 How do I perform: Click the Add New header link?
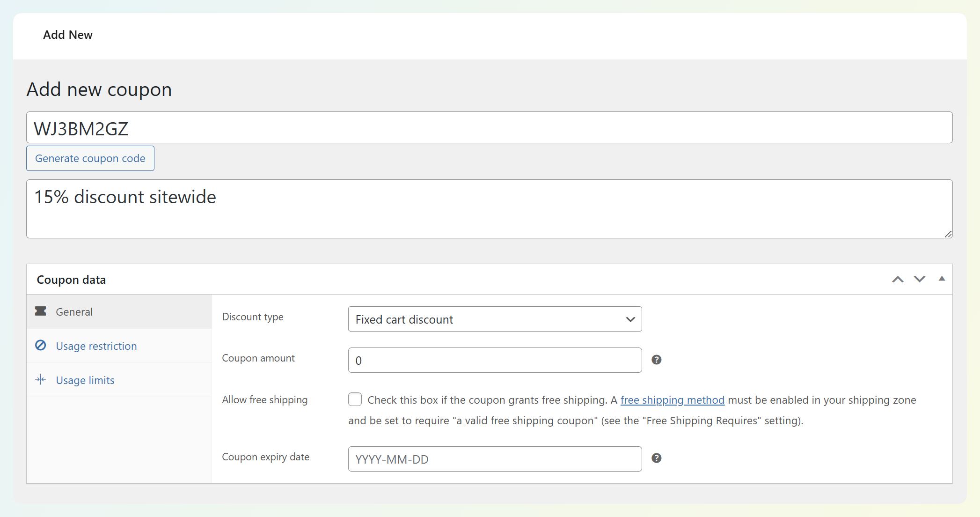point(68,35)
